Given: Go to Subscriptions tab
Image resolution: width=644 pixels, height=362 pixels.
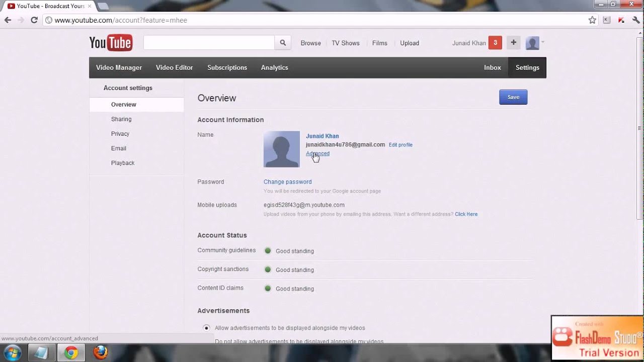Looking at the screenshot, I should click(x=227, y=67).
